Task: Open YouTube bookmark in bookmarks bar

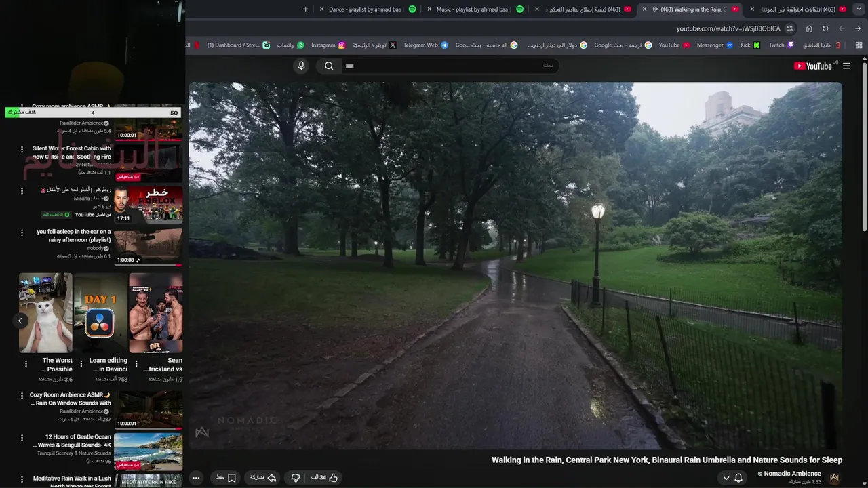Action: click(674, 45)
